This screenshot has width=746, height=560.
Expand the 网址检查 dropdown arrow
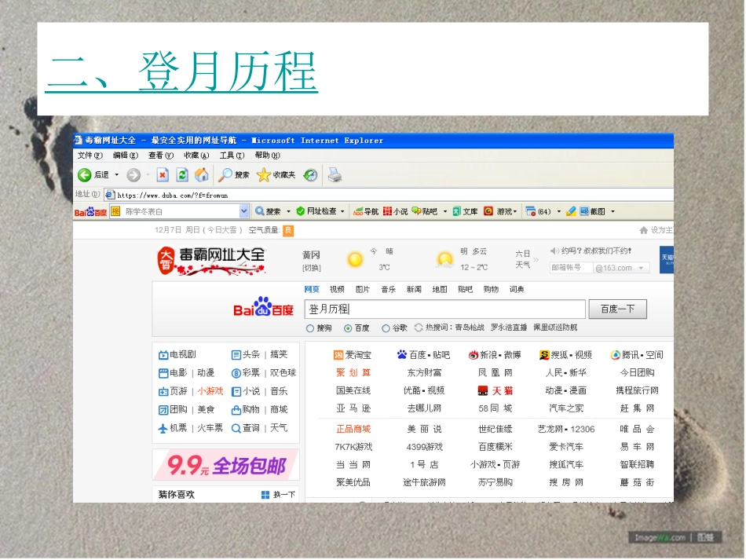342,212
